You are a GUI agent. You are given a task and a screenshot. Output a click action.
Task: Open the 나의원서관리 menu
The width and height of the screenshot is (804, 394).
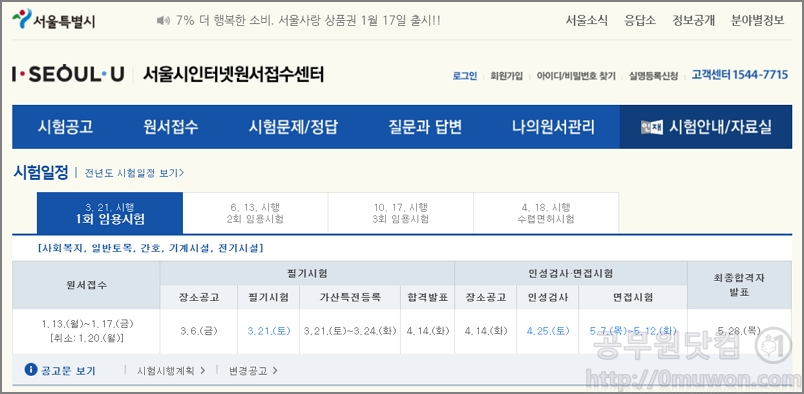pyautogui.click(x=553, y=127)
